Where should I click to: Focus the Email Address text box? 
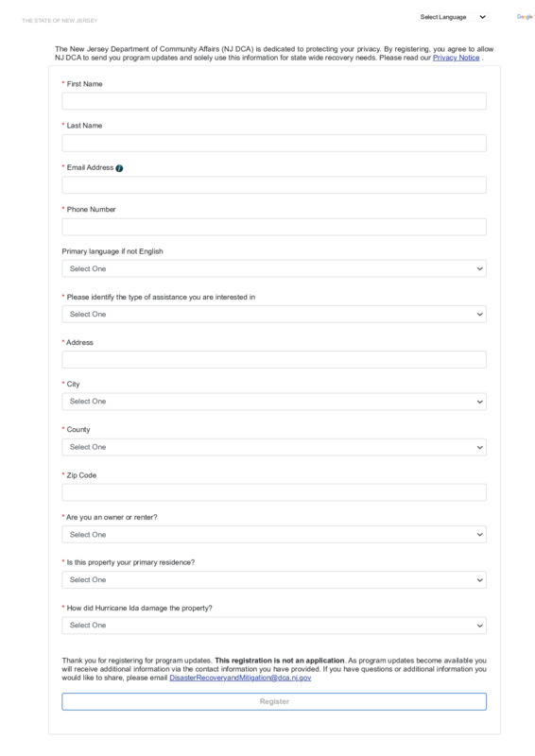(274, 185)
